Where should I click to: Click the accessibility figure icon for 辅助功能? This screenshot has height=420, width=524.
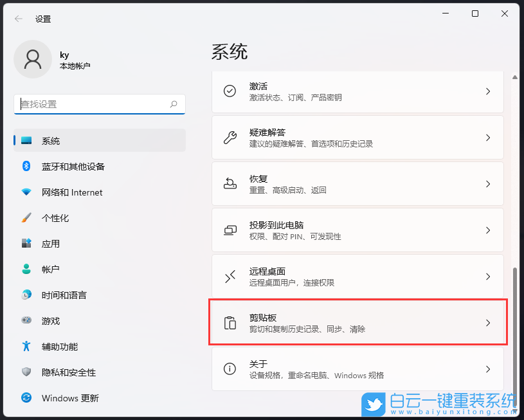(x=26, y=346)
